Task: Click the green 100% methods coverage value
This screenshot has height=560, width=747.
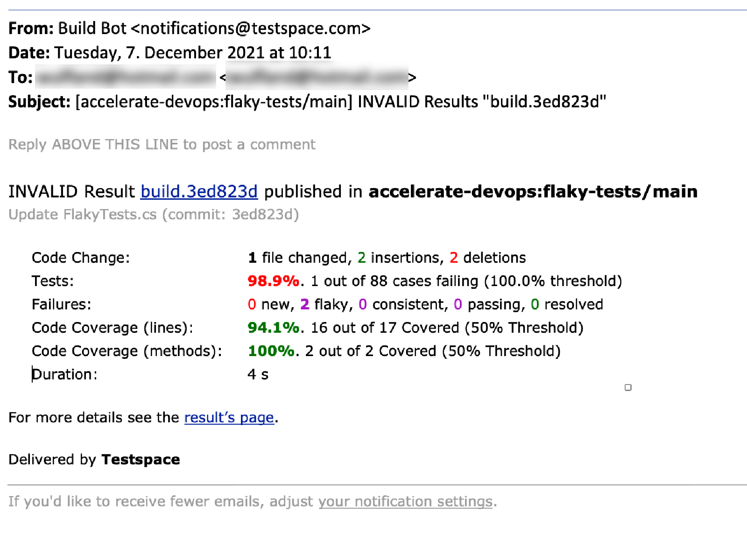Action: pos(271,351)
